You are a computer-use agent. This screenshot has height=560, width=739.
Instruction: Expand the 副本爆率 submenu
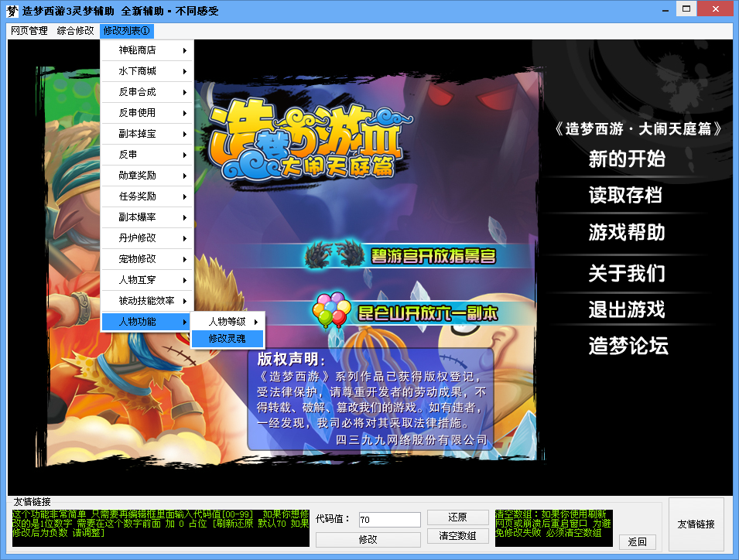[147, 217]
